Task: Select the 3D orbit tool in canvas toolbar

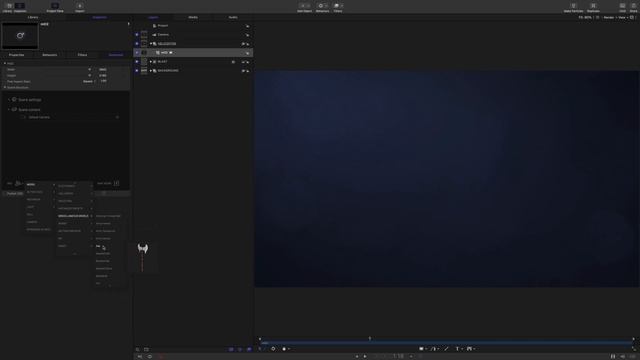Action: pos(273,349)
